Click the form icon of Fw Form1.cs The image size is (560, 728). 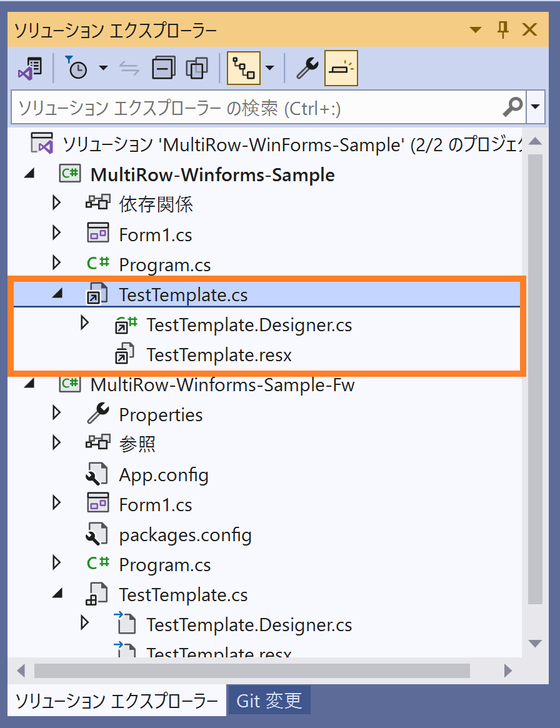point(98,502)
